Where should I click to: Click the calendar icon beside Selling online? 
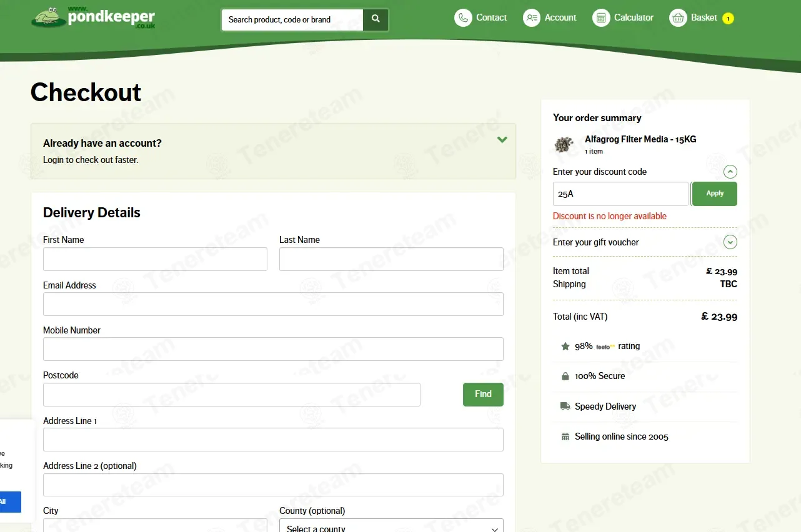565,436
